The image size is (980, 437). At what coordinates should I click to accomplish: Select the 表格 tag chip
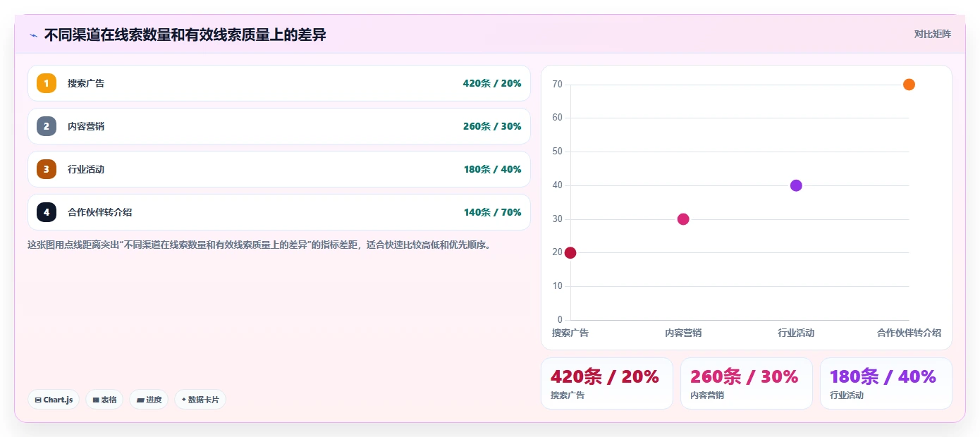[104, 400]
